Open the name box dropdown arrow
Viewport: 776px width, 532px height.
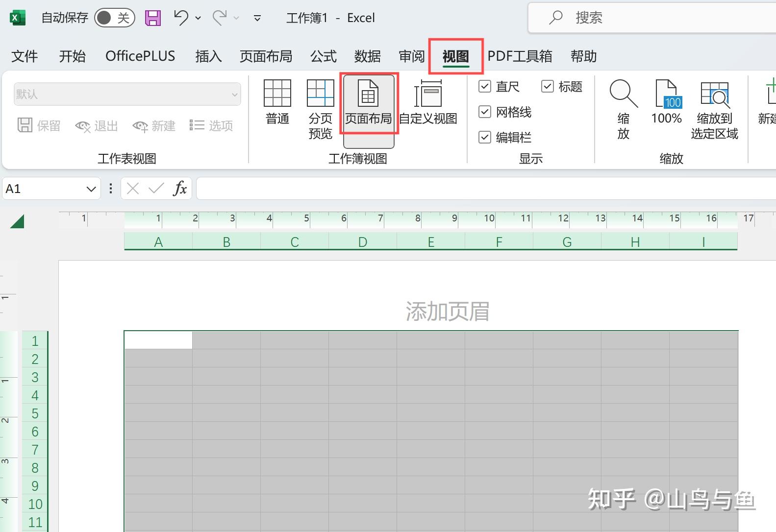point(91,189)
